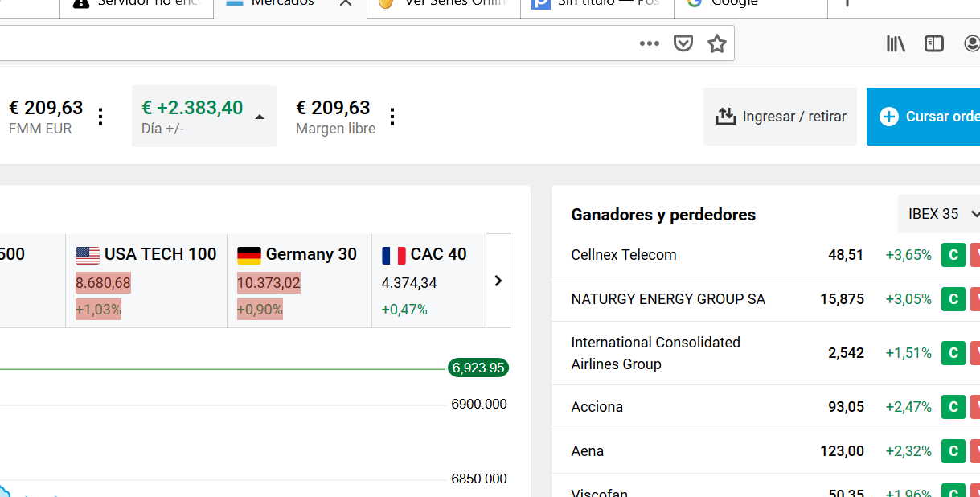Open options menu next to Margen libre
This screenshot has width=980, height=497.
coord(392,117)
